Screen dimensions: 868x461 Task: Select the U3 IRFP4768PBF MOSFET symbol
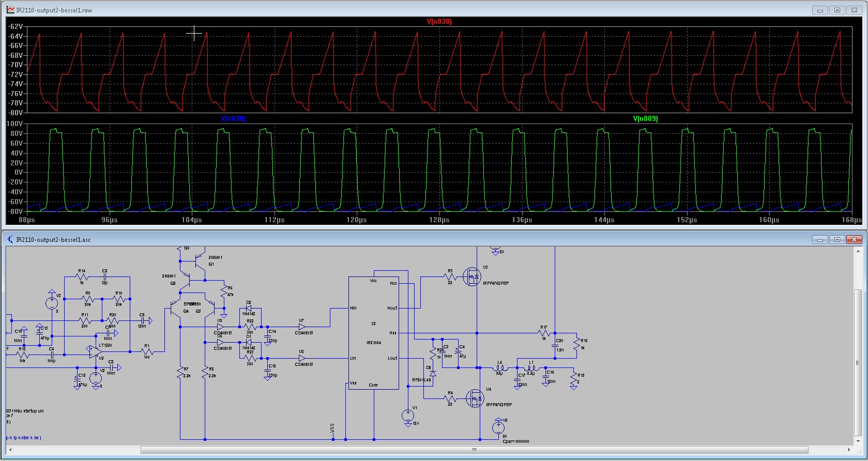click(471, 277)
